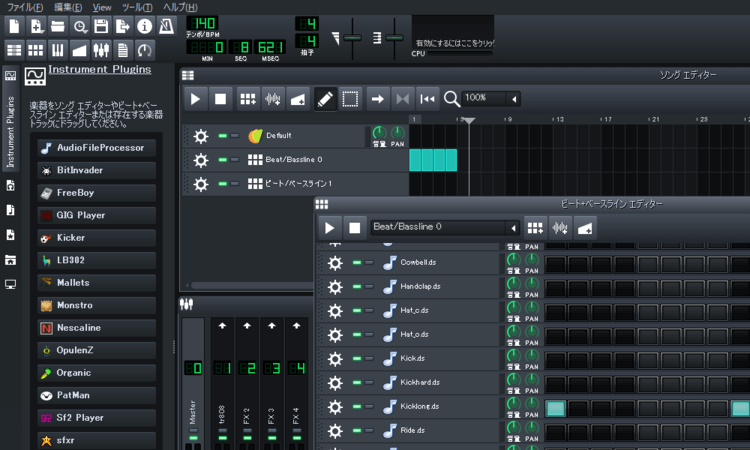Select Draw mode pencil in Song Editor
Screen dimensions: 750x450
pyautogui.click(x=324, y=98)
